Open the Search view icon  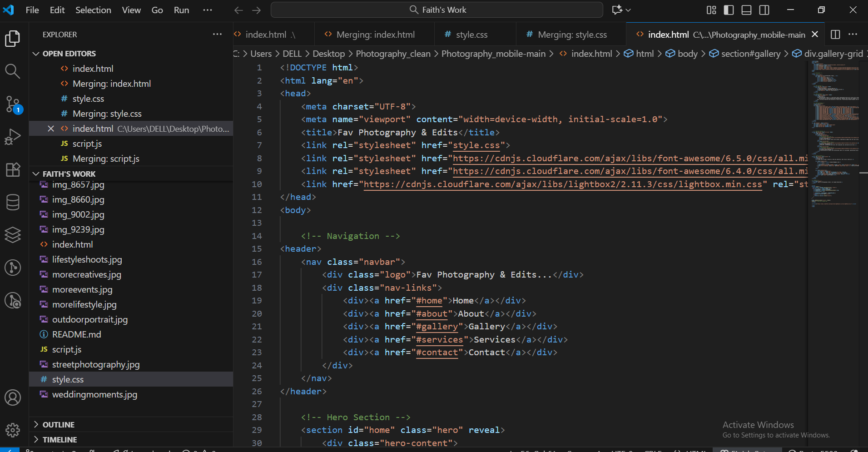13,71
